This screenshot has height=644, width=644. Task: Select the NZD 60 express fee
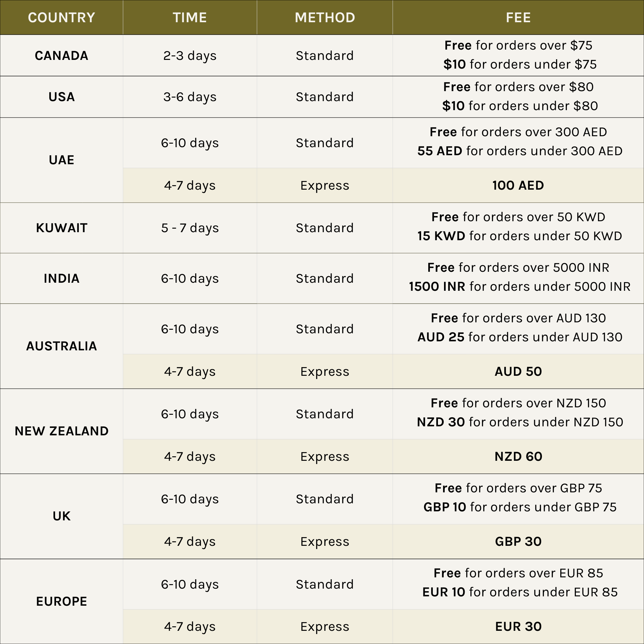click(518, 456)
